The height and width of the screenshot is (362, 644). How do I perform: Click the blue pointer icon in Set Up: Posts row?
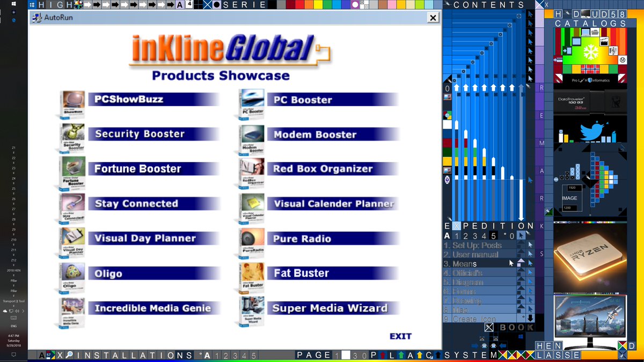[x=530, y=245]
